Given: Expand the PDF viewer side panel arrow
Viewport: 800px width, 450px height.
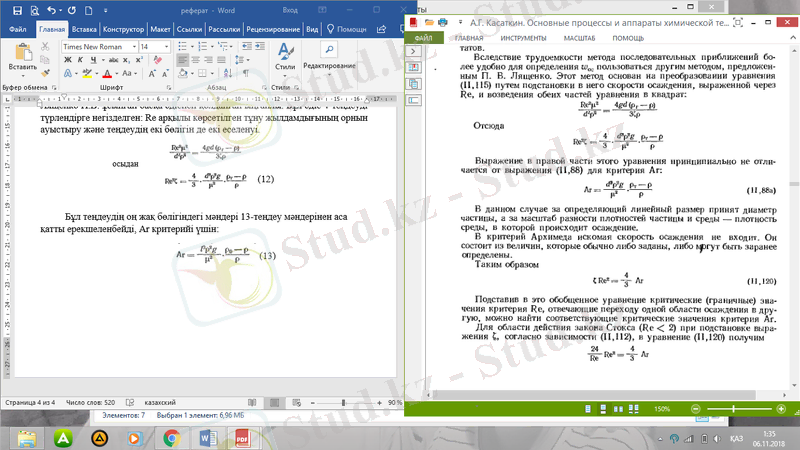Looking at the screenshot, I should click(414, 51).
